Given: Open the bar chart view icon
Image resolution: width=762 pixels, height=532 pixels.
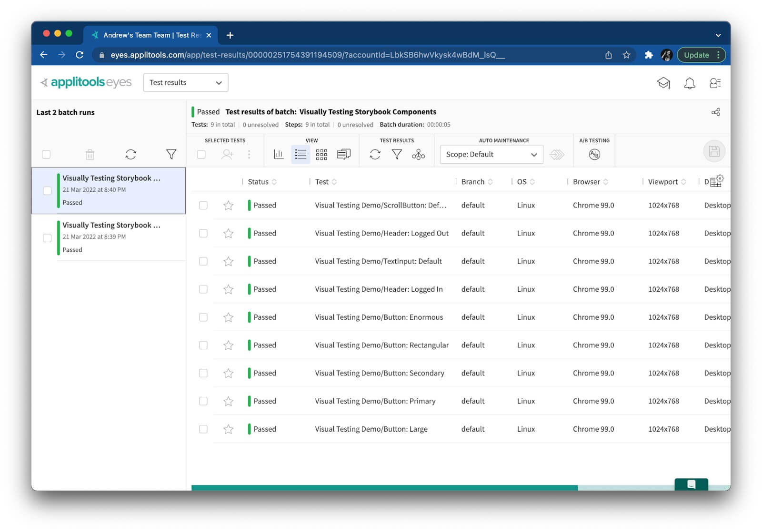Looking at the screenshot, I should pos(279,154).
